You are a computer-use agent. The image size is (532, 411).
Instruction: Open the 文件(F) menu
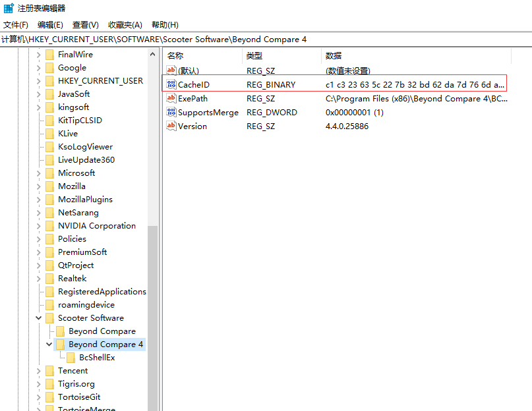pyautogui.click(x=16, y=25)
